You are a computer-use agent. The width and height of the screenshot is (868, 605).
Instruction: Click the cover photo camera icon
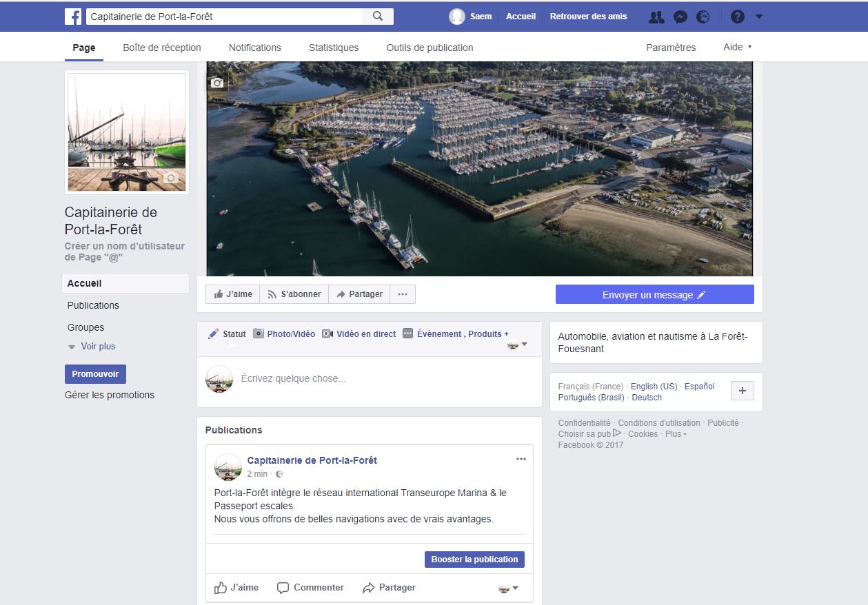(217, 83)
